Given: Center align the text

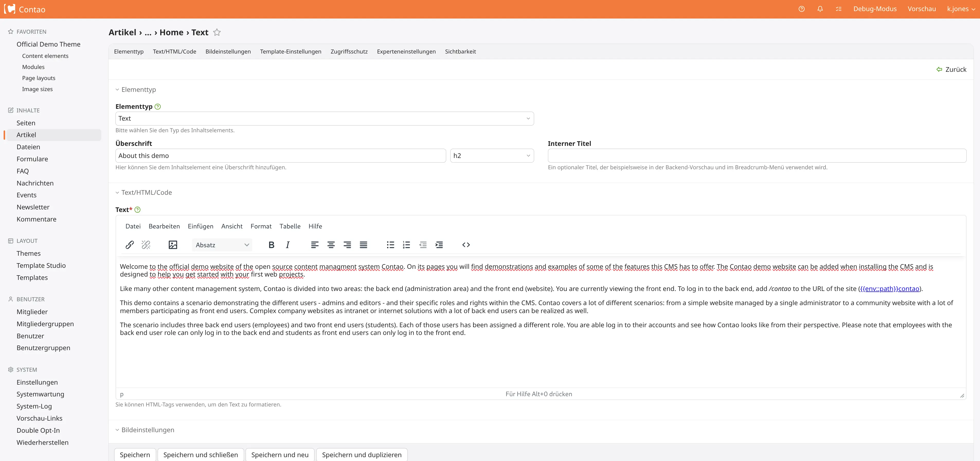Looking at the screenshot, I should 331,245.
